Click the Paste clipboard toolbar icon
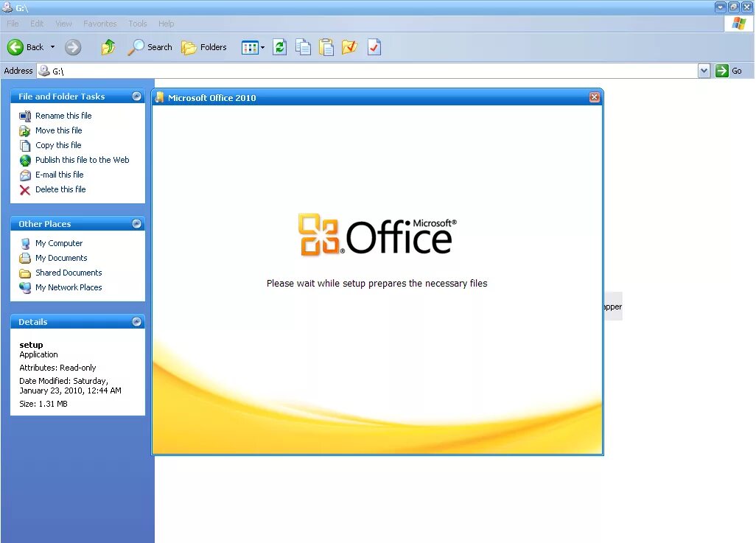 point(326,47)
